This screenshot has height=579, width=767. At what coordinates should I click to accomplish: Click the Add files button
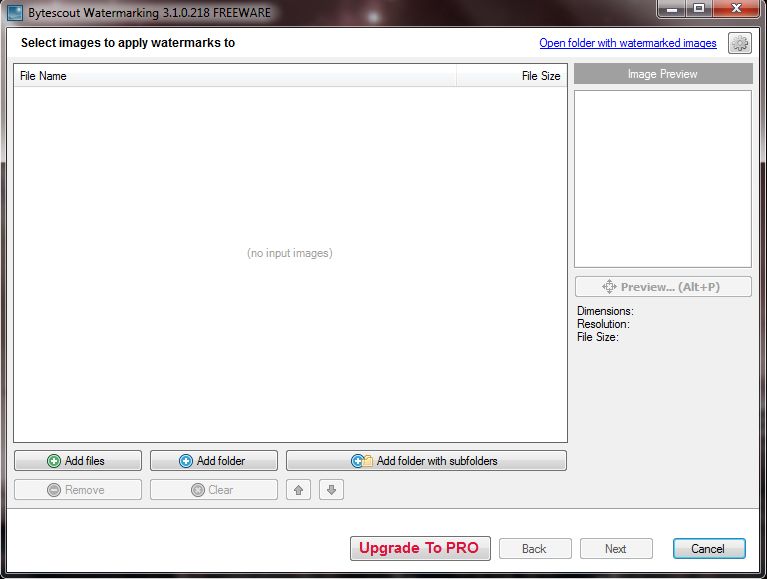[78, 461]
